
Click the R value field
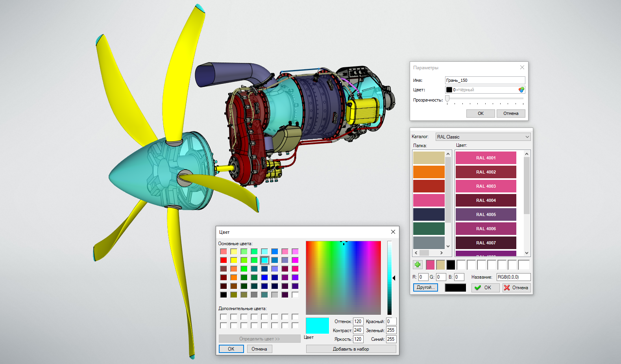click(x=423, y=277)
